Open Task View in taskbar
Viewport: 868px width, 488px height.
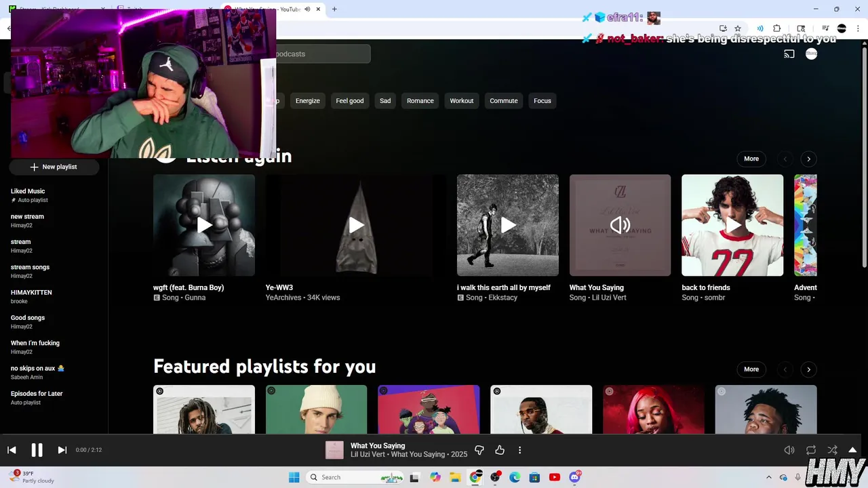414,477
